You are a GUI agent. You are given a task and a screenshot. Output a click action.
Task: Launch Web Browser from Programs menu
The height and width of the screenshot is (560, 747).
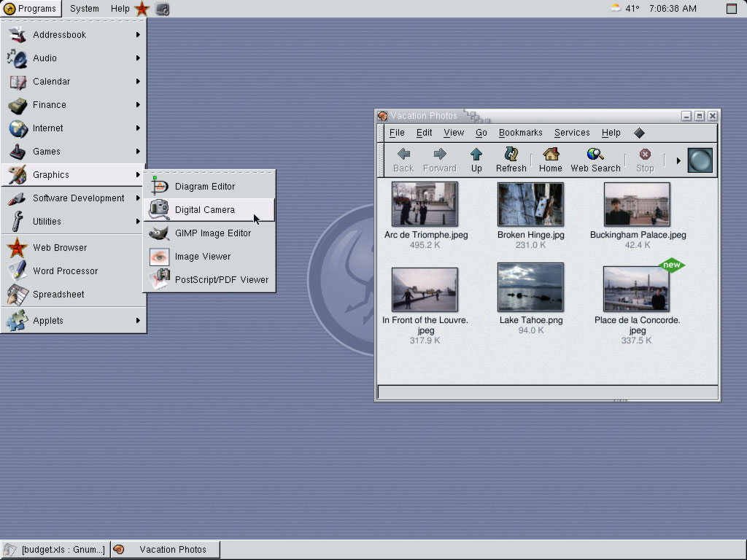(x=60, y=248)
